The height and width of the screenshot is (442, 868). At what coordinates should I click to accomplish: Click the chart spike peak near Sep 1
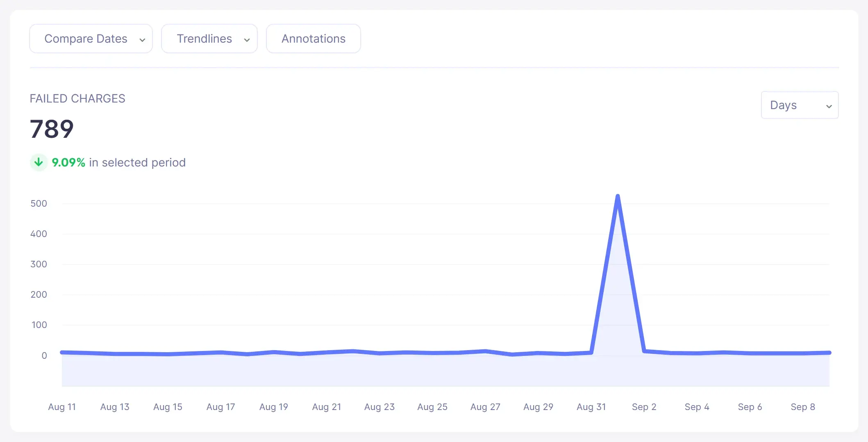[618, 196]
